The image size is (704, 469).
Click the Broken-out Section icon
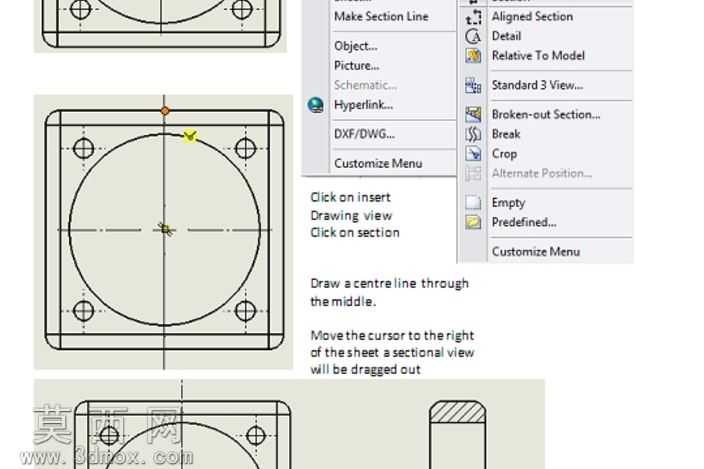(x=473, y=114)
